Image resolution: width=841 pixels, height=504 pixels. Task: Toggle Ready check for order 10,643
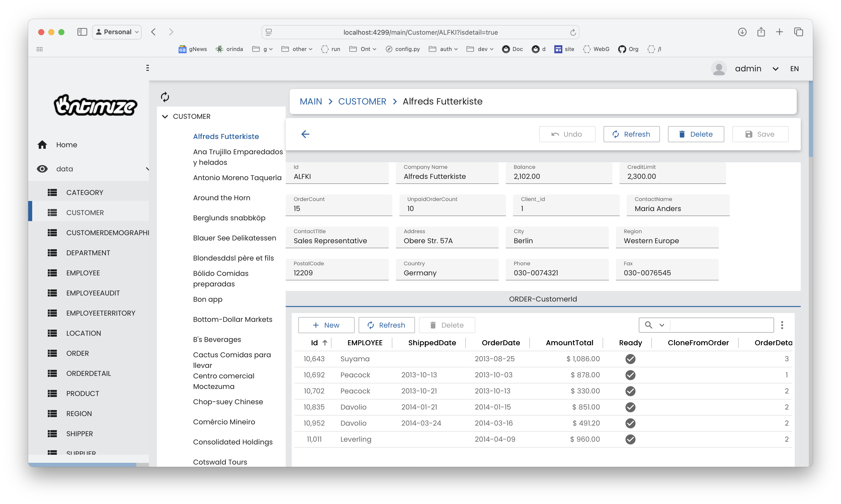630,359
